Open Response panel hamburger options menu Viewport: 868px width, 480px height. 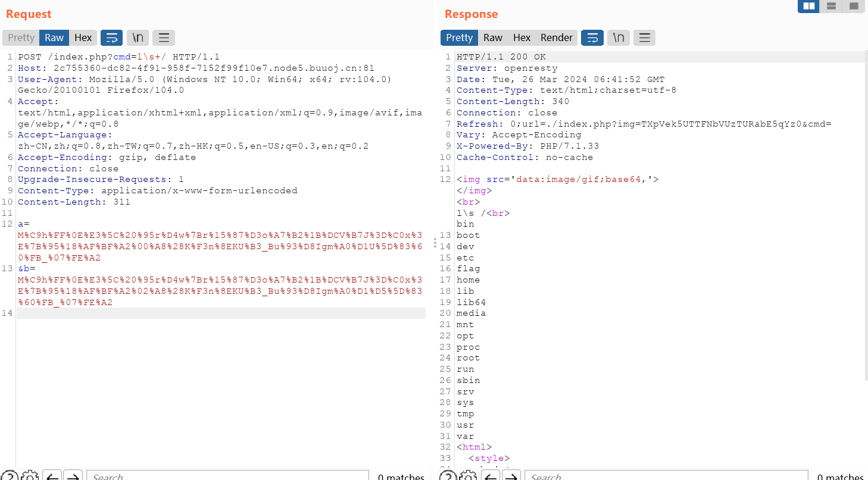pos(644,38)
